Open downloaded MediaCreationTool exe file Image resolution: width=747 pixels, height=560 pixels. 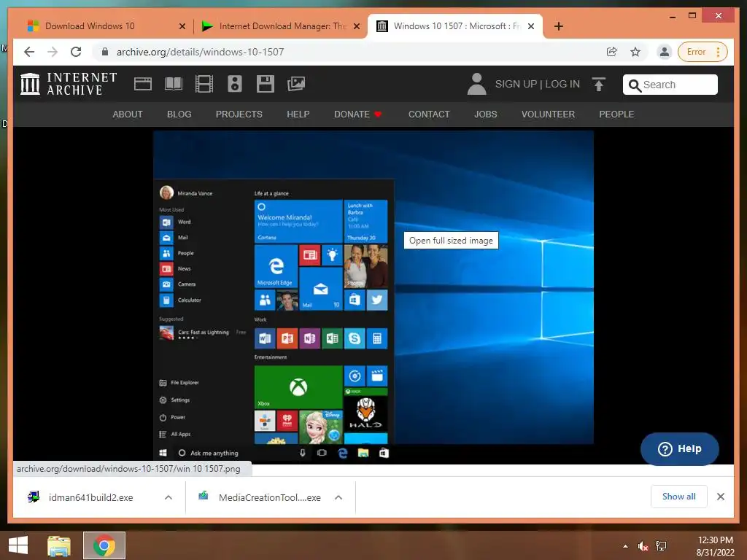pos(260,497)
